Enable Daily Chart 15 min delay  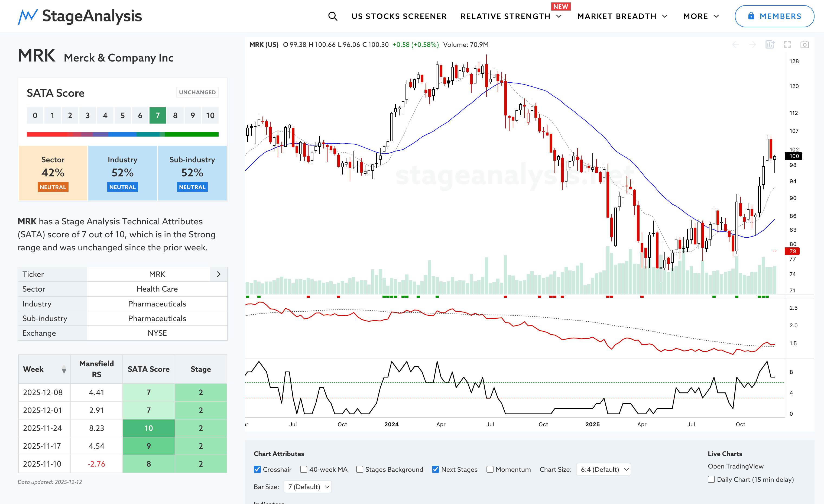711,479
